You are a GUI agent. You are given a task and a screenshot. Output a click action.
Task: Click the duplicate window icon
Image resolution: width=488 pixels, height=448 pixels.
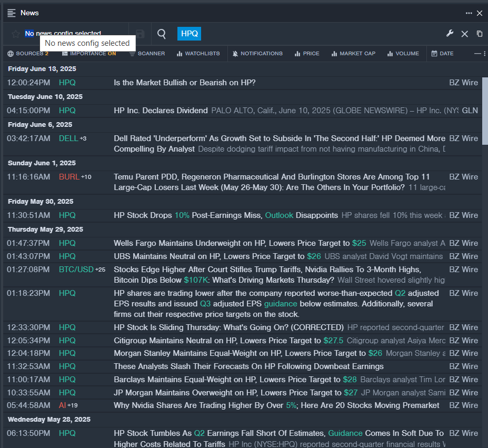pos(480,34)
